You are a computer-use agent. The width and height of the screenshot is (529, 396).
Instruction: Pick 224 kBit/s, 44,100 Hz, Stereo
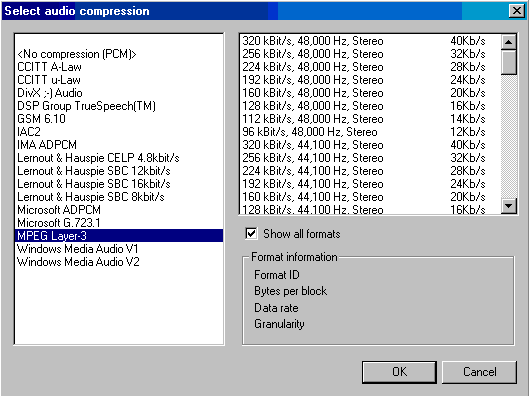point(370,171)
